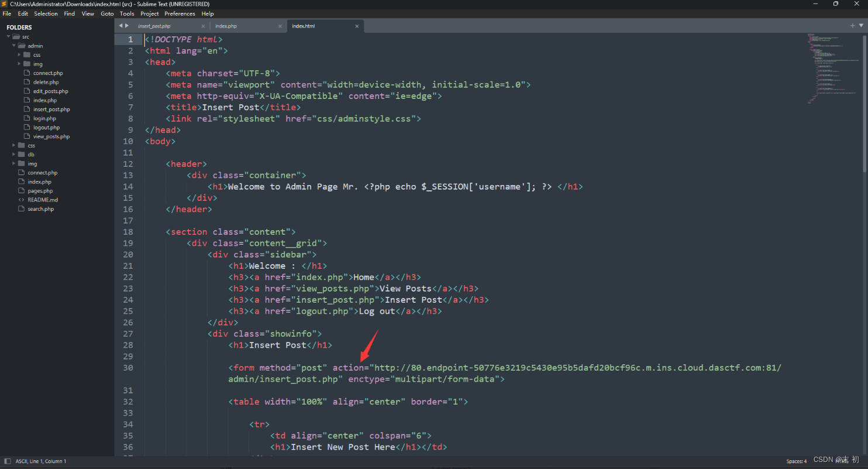Expand the css folder below view_posts.php
This screenshot has height=469, width=868.
(14, 145)
